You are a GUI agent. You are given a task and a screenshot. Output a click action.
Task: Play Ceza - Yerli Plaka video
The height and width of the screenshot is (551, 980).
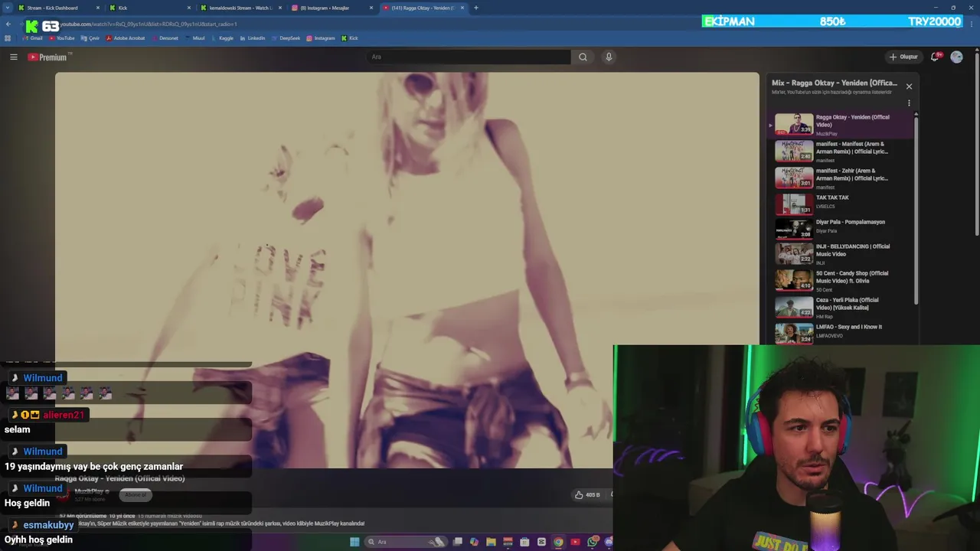[x=841, y=307]
